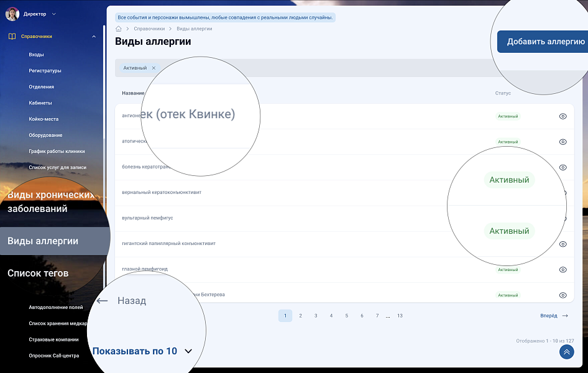View details of ангионевротический отек row
The width and height of the screenshot is (588, 373).
pos(563,116)
